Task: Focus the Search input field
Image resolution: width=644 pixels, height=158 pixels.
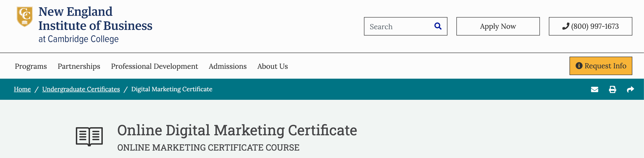Action: tap(400, 26)
